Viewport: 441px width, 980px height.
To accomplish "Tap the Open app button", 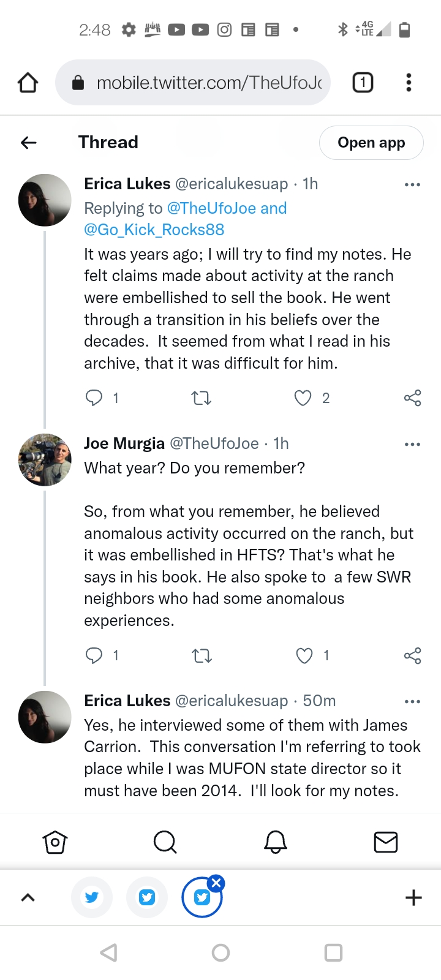I will pyautogui.click(x=371, y=143).
